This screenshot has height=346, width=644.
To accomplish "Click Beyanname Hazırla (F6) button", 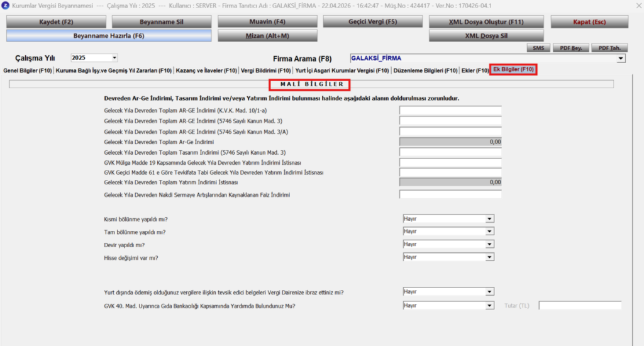I will pos(109,36).
